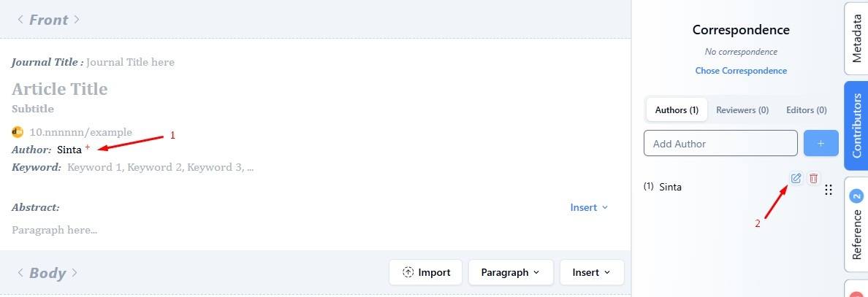Click the Article Title placeholder text
The height and width of the screenshot is (297, 868).
coord(60,89)
